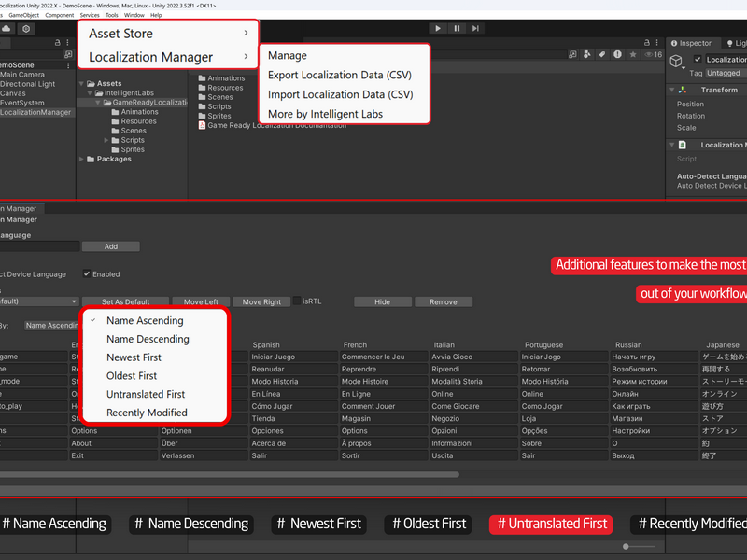747x560 pixels.
Task: Open the default language dropdown
Action: [38, 301]
